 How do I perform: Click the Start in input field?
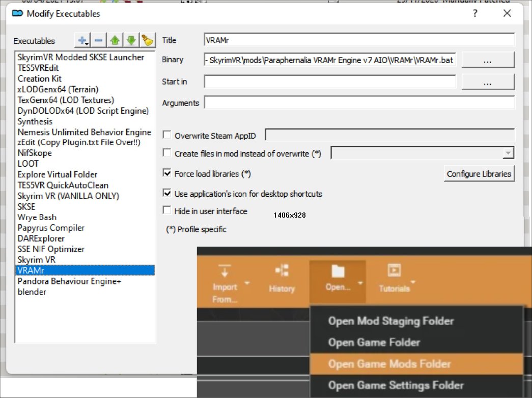(x=330, y=82)
